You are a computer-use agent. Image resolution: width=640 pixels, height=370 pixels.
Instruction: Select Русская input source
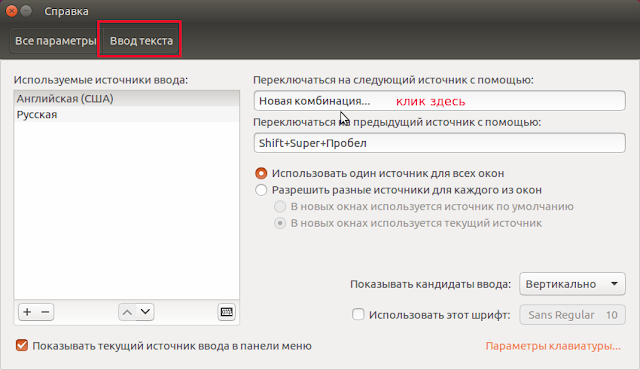[x=127, y=114]
